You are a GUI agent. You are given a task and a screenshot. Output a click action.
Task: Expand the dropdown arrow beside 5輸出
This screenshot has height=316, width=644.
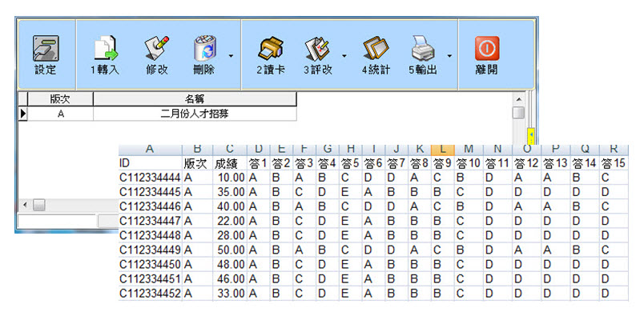coord(449,55)
